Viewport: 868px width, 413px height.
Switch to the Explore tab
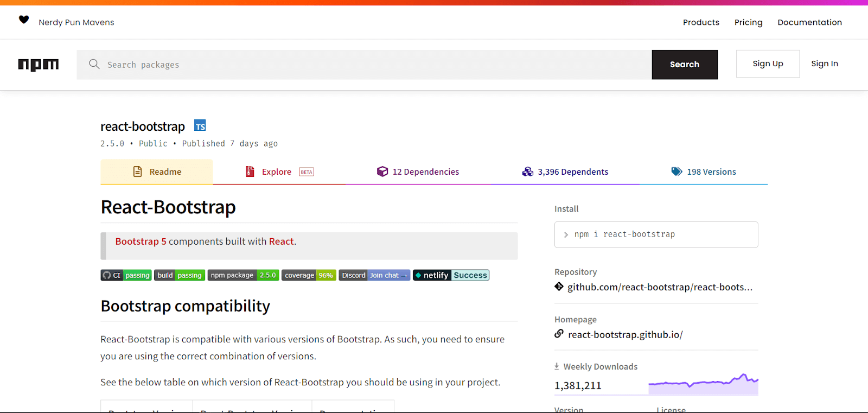pos(279,171)
